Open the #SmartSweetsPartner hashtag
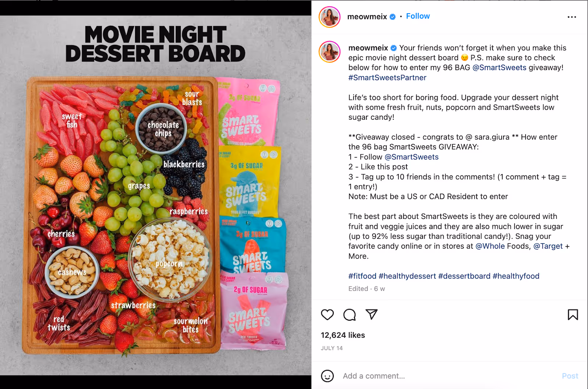The height and width of the screenshot is (389, 588). [387, 78]
